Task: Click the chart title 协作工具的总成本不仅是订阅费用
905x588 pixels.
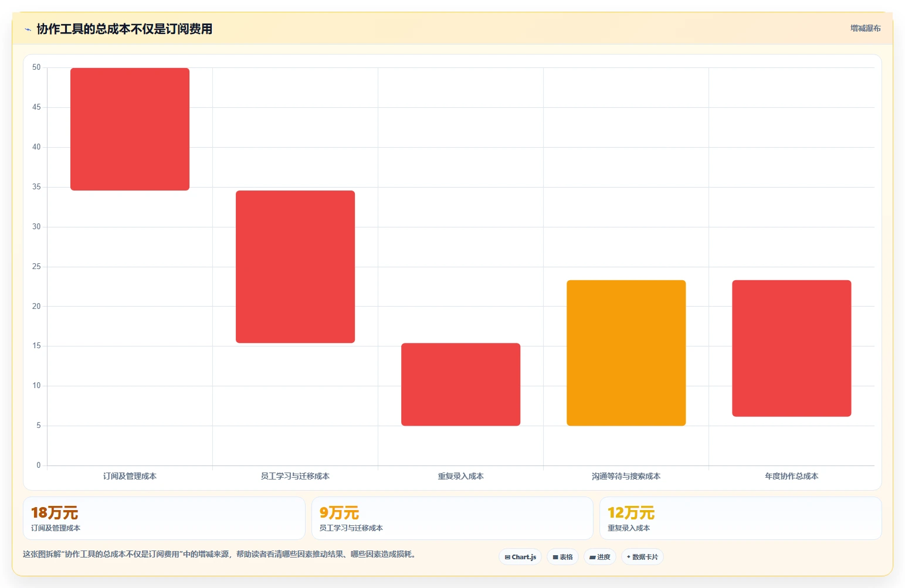Action: pos(124,29)
